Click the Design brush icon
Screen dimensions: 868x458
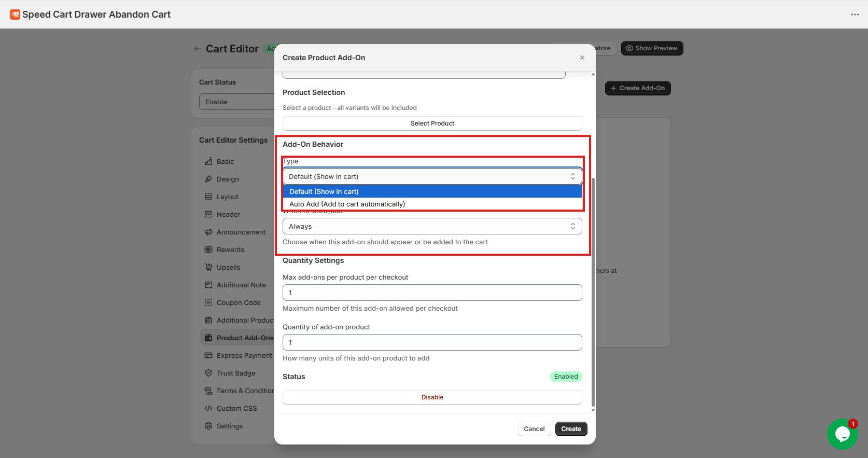click(208, 179)
